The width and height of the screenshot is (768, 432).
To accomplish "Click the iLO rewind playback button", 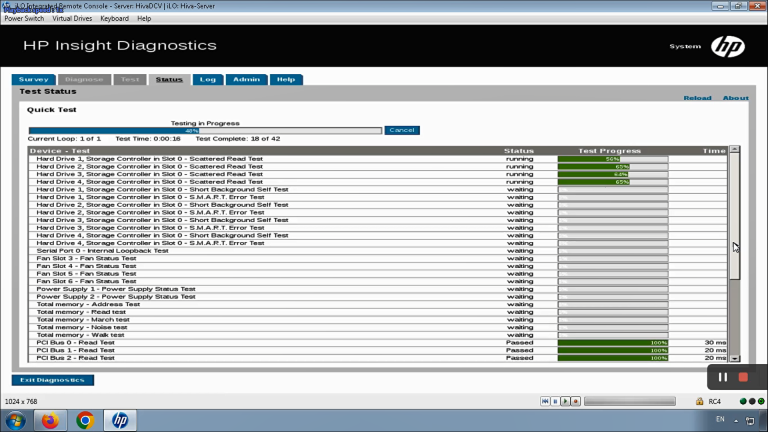I will (545, 401).
